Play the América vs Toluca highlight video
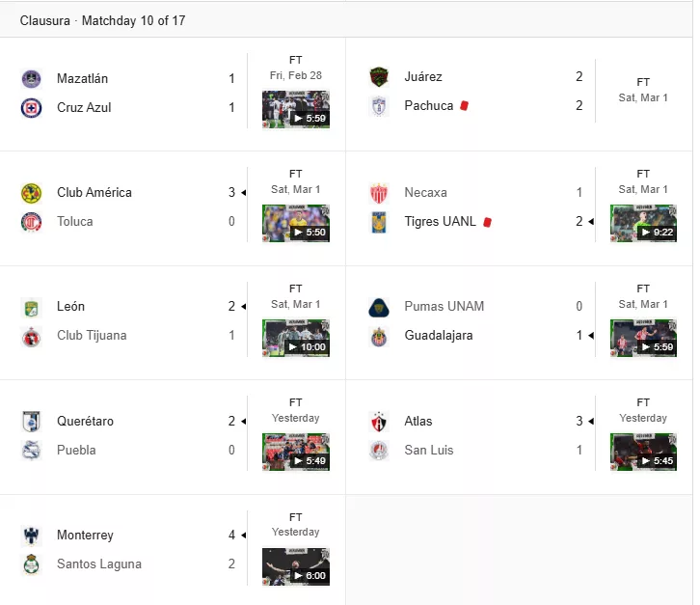This screenshot has width=700, height=605. 296,224
